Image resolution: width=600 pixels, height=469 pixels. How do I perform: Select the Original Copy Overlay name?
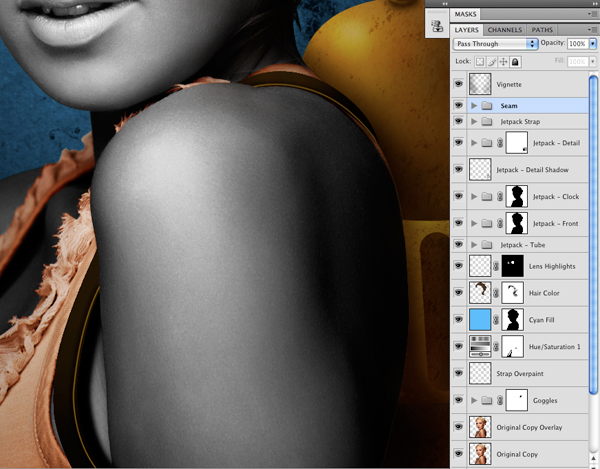pos(529,428)
